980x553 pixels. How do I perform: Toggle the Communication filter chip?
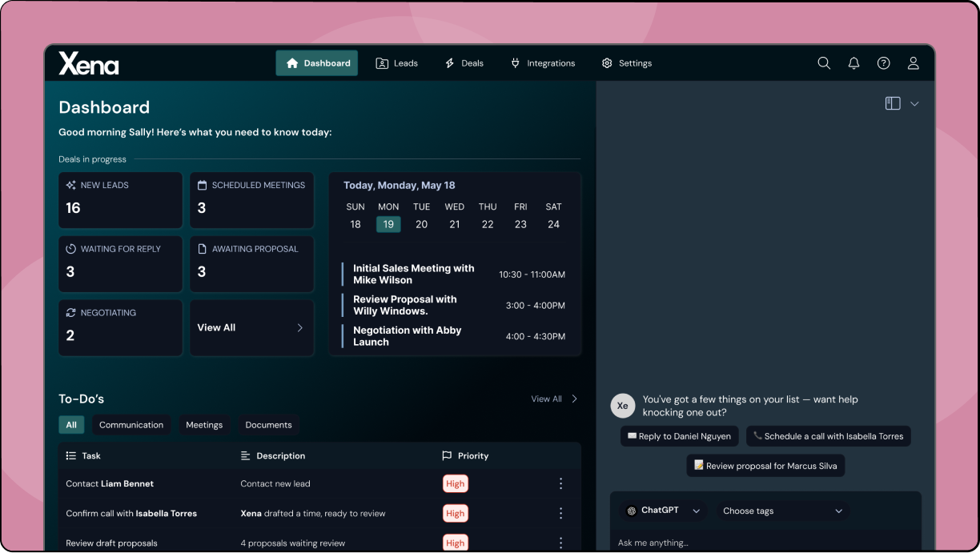(131, 424)
